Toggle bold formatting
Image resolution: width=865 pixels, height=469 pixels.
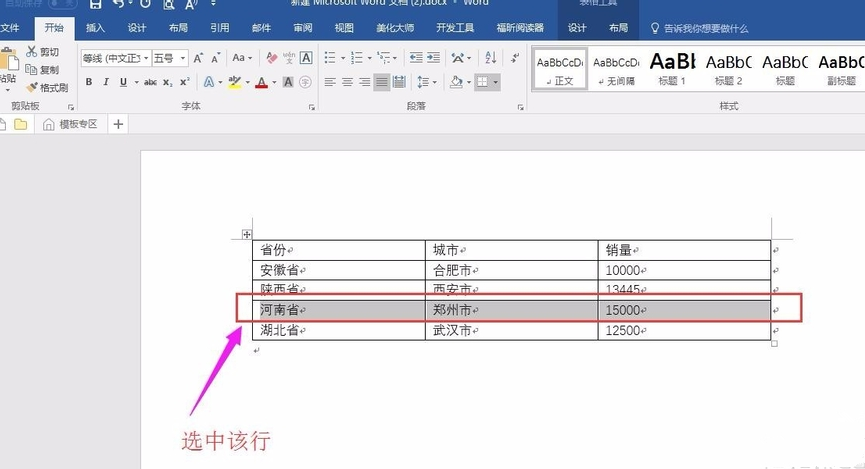click(x=89, y=82)
